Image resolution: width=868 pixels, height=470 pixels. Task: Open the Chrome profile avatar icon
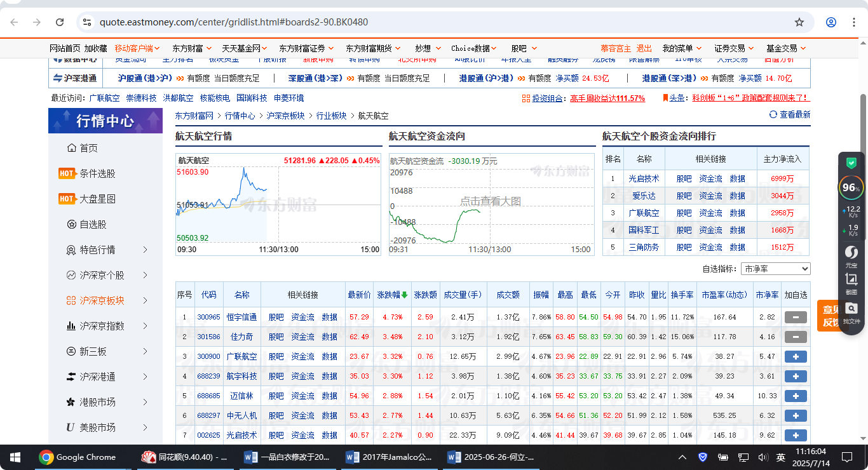click(831, 22)
